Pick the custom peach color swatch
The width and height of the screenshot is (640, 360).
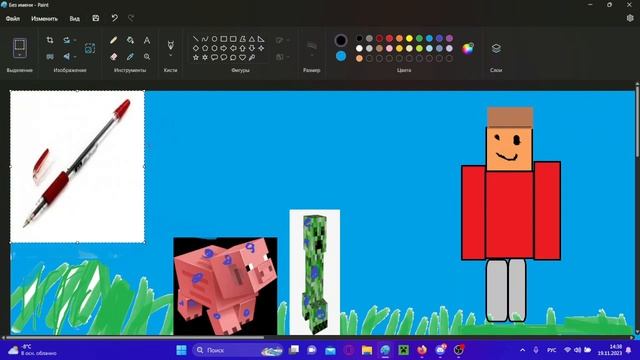click(x=359, y=58)
